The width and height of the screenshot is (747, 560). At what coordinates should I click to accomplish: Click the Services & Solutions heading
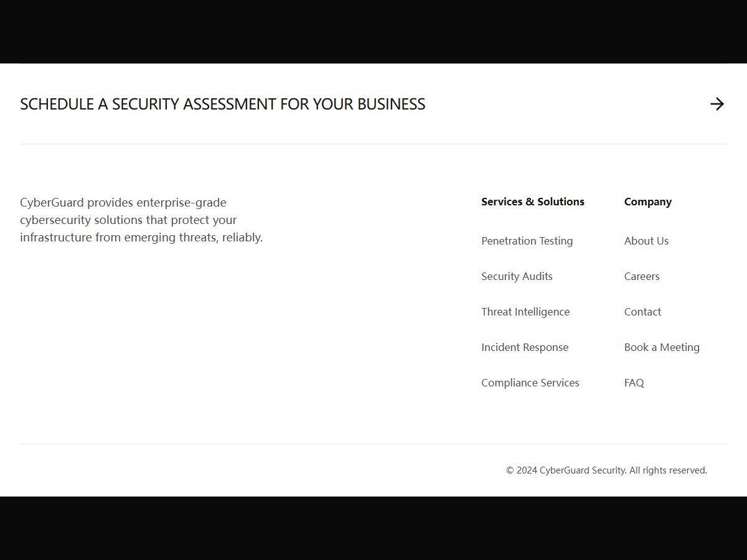click(533, 202)
